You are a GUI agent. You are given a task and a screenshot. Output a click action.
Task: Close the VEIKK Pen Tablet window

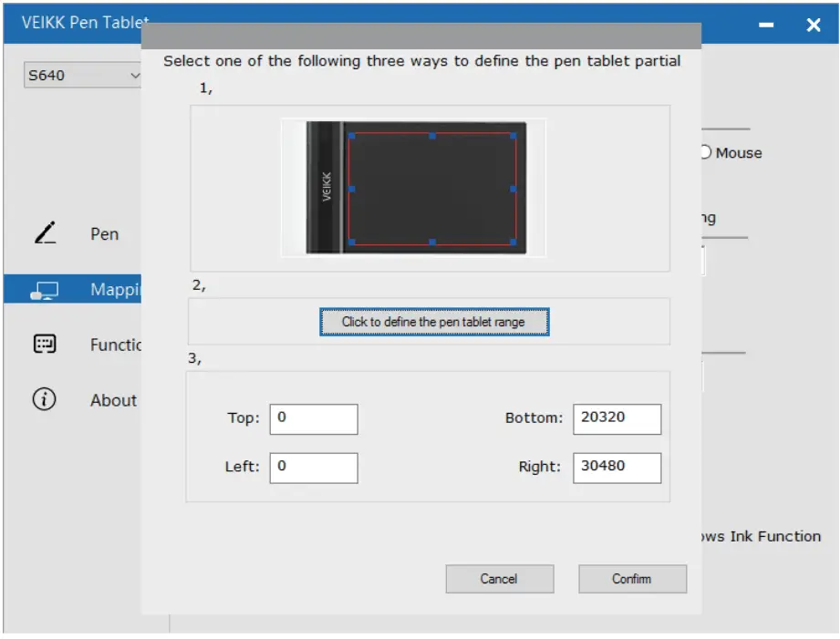tap(814, 25)
